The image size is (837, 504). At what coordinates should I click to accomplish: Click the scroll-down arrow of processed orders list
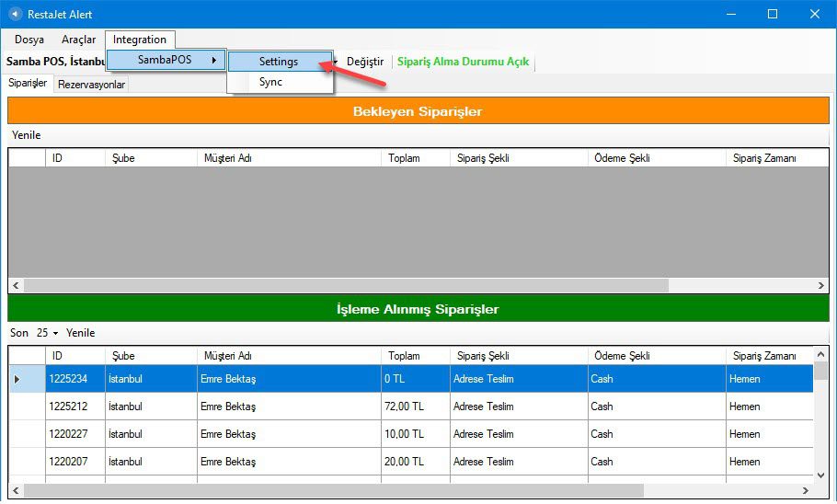click(820, 475)
